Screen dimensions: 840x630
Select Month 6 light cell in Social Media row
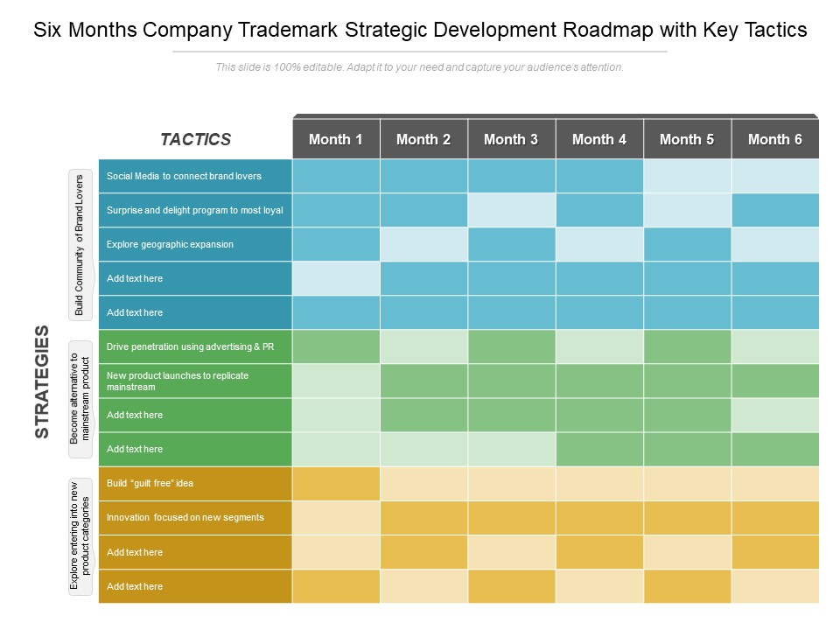[775, 176]
